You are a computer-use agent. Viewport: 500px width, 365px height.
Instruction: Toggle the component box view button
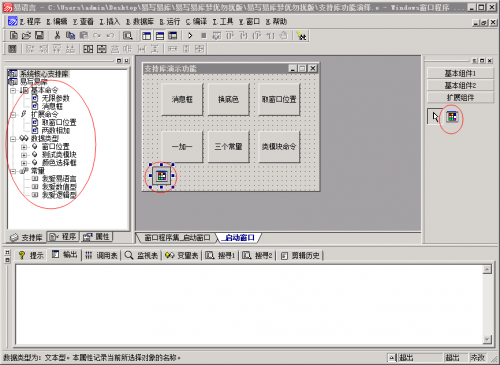[x=173, y=35]
